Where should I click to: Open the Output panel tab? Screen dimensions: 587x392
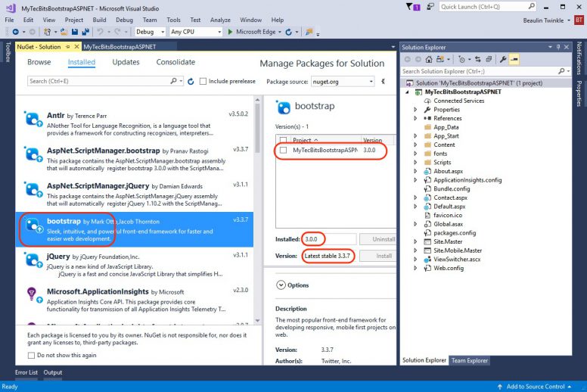tap(53, 372)
